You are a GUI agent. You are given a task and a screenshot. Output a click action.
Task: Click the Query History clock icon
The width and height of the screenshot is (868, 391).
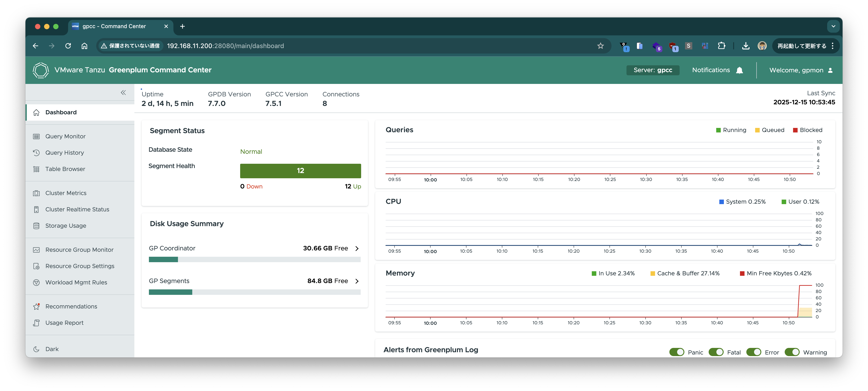pyautogui.click(x=36, y=153)
